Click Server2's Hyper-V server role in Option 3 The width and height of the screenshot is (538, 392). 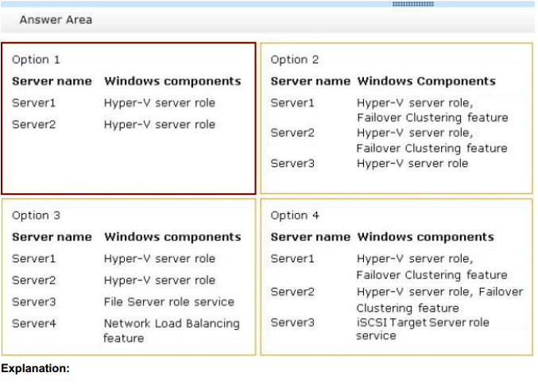point(160,281)
